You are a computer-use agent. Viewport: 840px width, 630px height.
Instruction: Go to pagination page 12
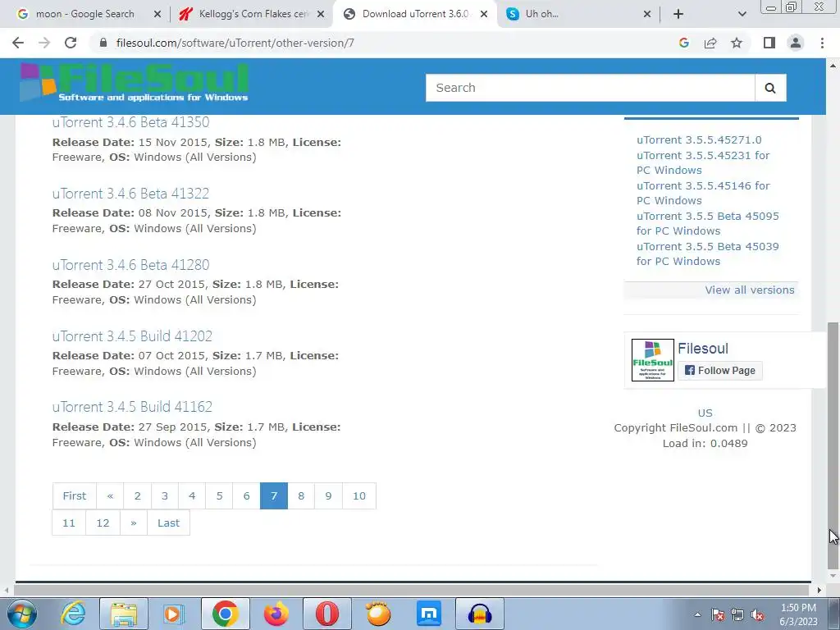pyautogui.click(x=103, y=523)
